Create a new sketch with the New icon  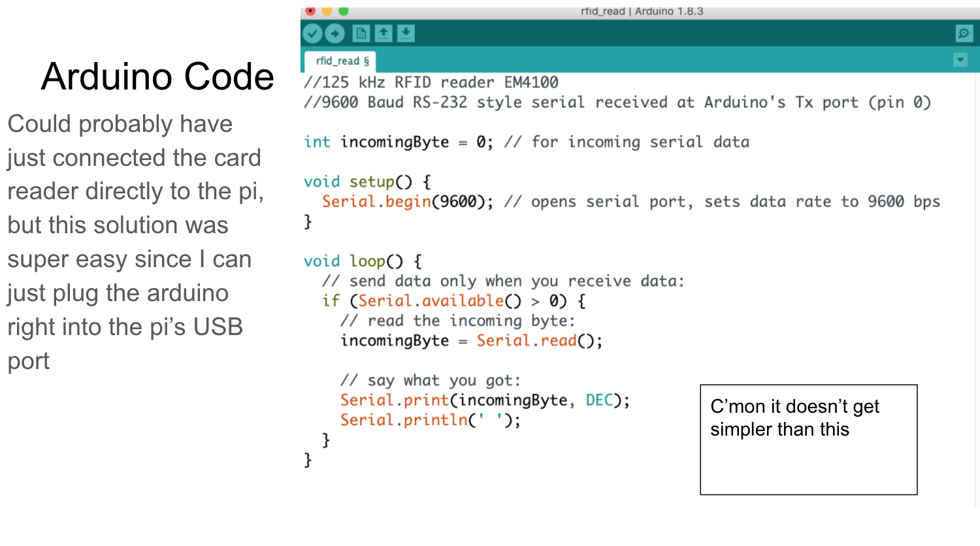click(x=361, y=33)
